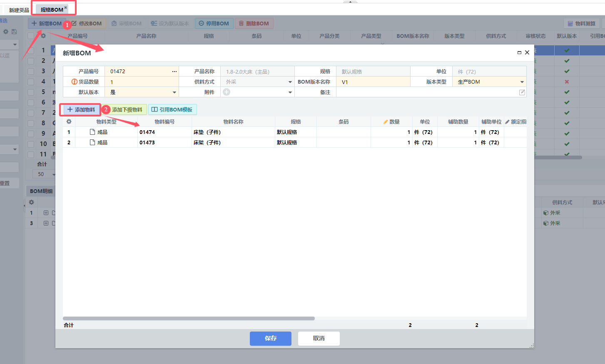
Task: Tick the checkbox for row 2 in the background list
Action: [x=31, y=61]
